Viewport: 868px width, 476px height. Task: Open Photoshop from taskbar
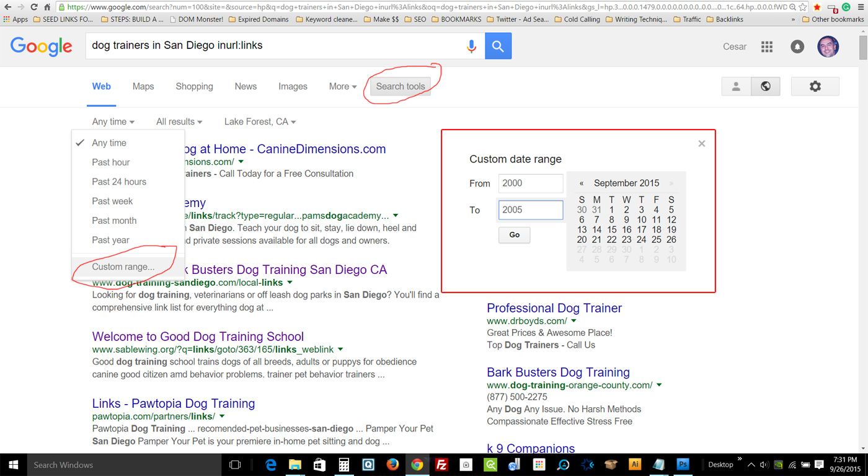click(683, 464)
